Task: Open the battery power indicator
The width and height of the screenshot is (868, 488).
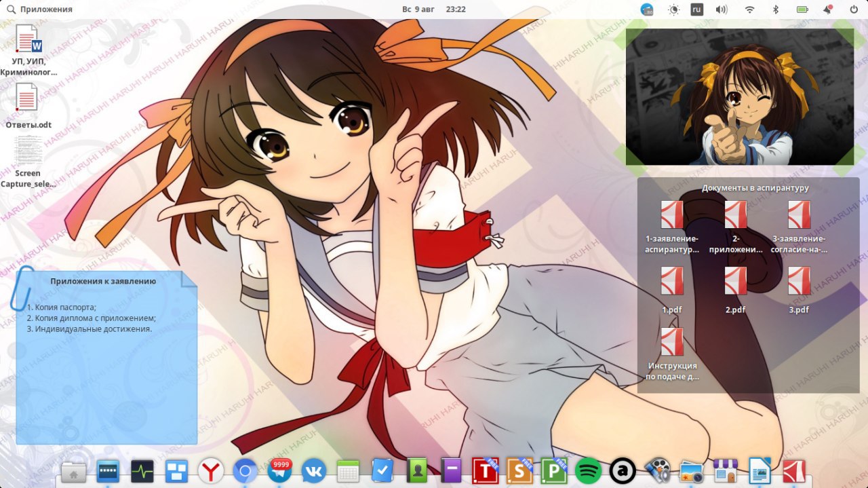Action: pyautogui.click(x=802, y=10)
